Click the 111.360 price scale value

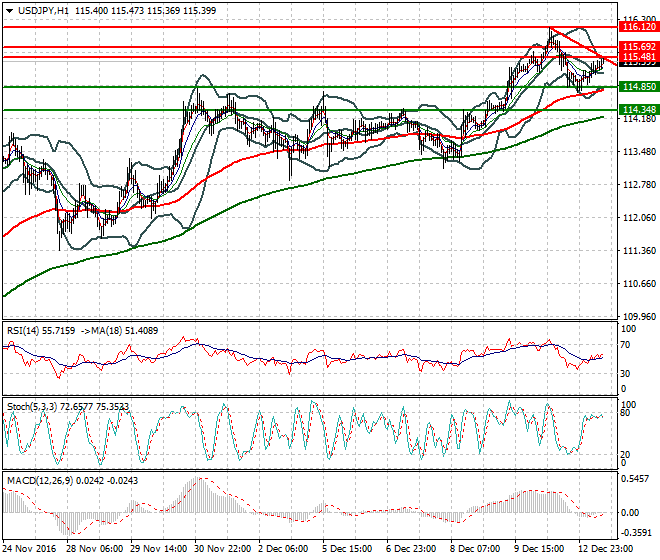(x=639, y=251)
